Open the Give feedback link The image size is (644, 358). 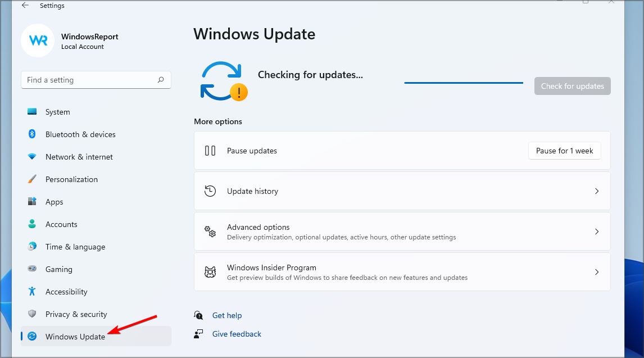[237, 334]
